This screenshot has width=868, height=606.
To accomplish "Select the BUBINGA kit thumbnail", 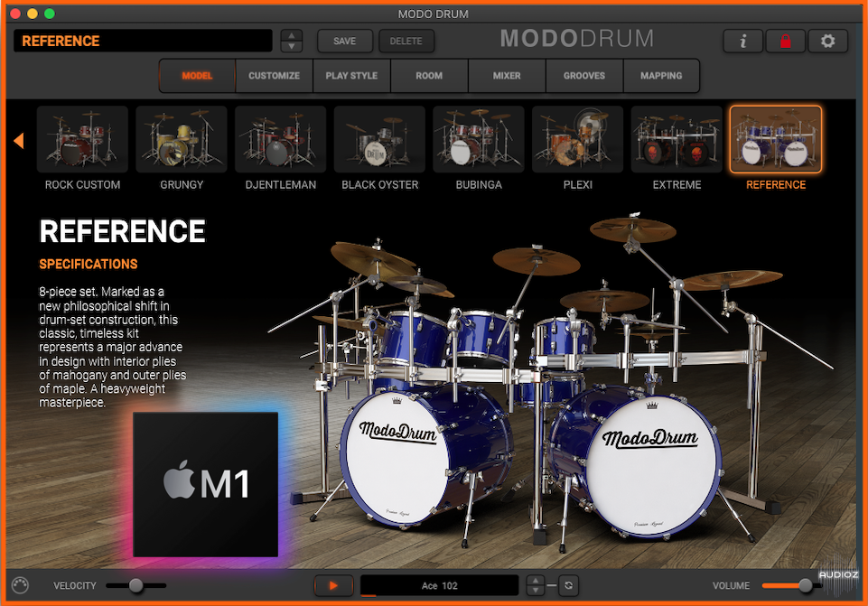I will tap(479, 139).
